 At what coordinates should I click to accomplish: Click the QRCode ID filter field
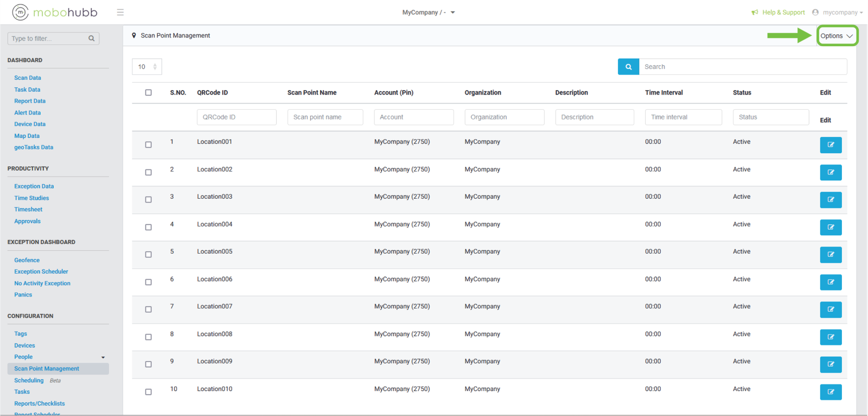[x=237, y=117]
